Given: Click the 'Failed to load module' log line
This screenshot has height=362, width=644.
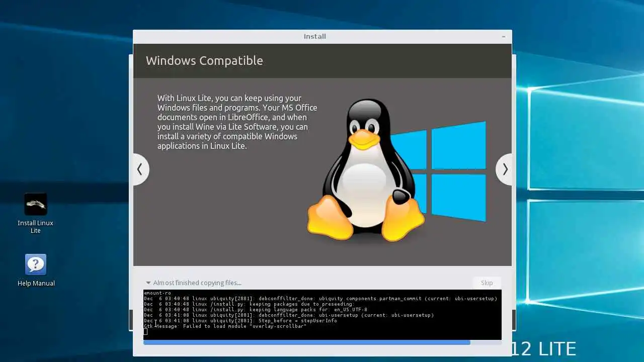Looking at the screenshot, I should [225, 326].
